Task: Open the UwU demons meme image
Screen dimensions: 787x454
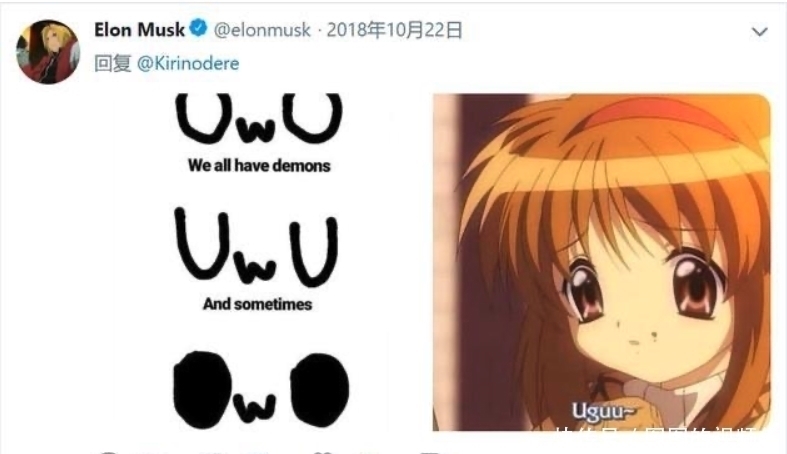Action: click(258, 262)
